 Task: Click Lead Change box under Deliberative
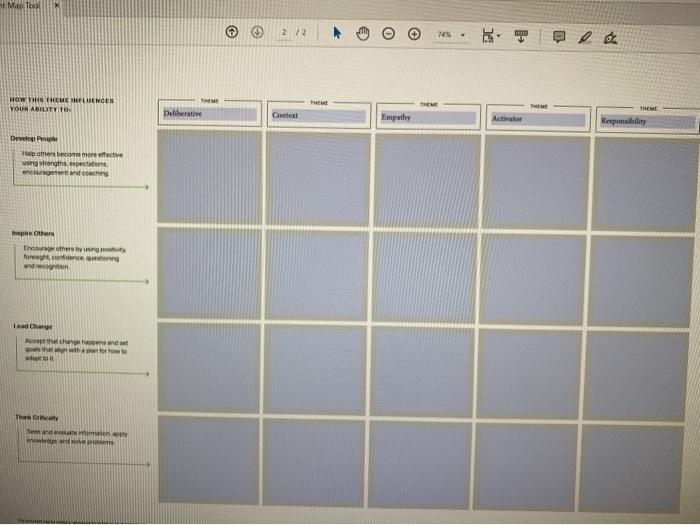pyautogui.click(x=209, y=368)
